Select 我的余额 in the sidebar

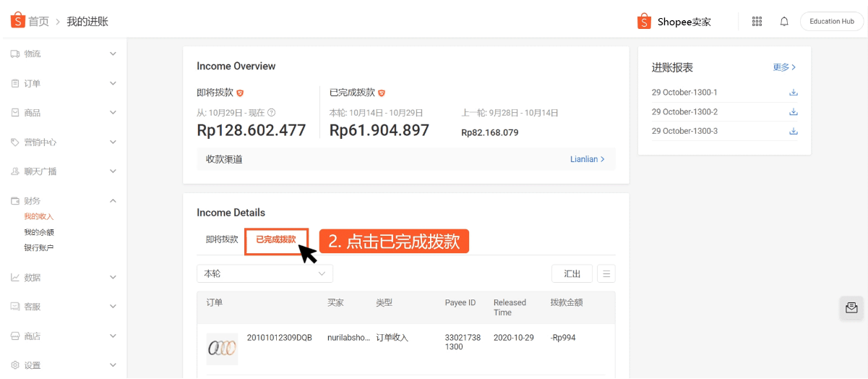point(39,232)
